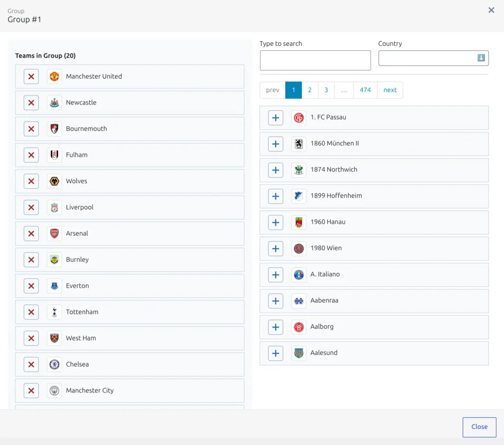The width and height of the screenshot is (504, 445).
Task: Select the Manchester City team name
Action: [x=90, y=390]
